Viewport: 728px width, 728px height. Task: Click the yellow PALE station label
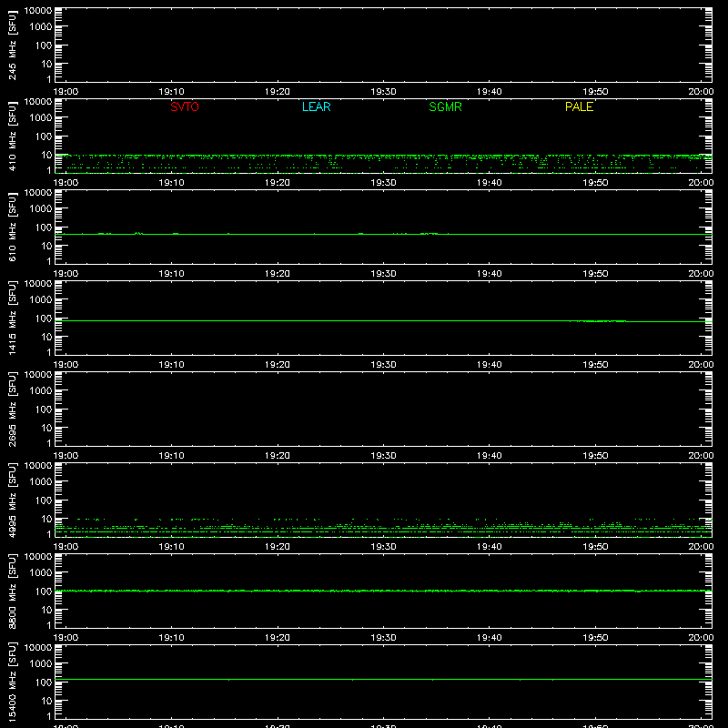(579, 106)
